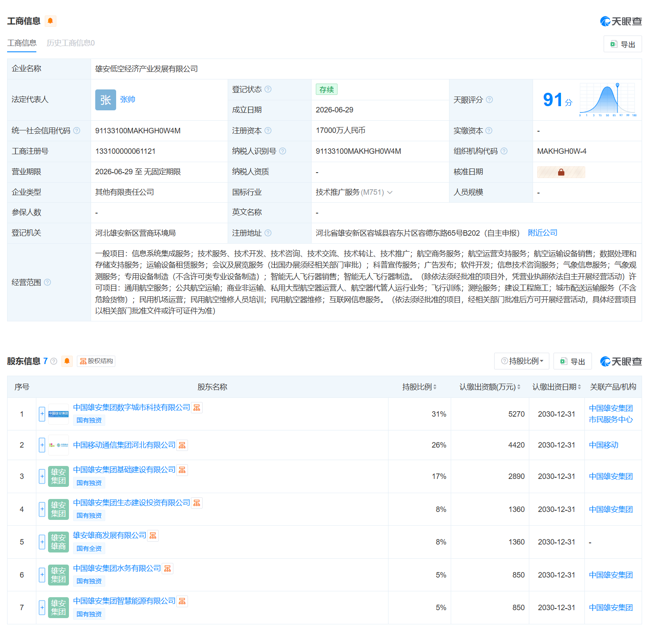Image resolution: width=650 pixels, height=644 pixels.
Task: Open the help icon next to 实缴资本
Action: (x=489, y=130)
